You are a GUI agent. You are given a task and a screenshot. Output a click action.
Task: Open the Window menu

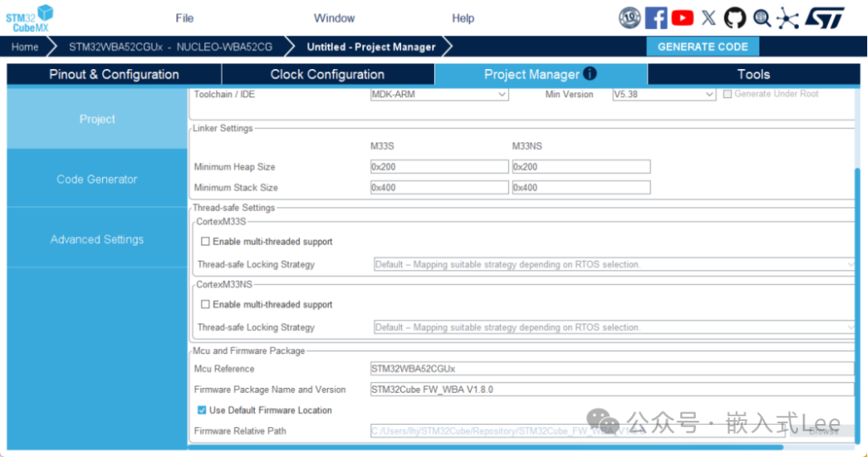click(x=334, y=18)
